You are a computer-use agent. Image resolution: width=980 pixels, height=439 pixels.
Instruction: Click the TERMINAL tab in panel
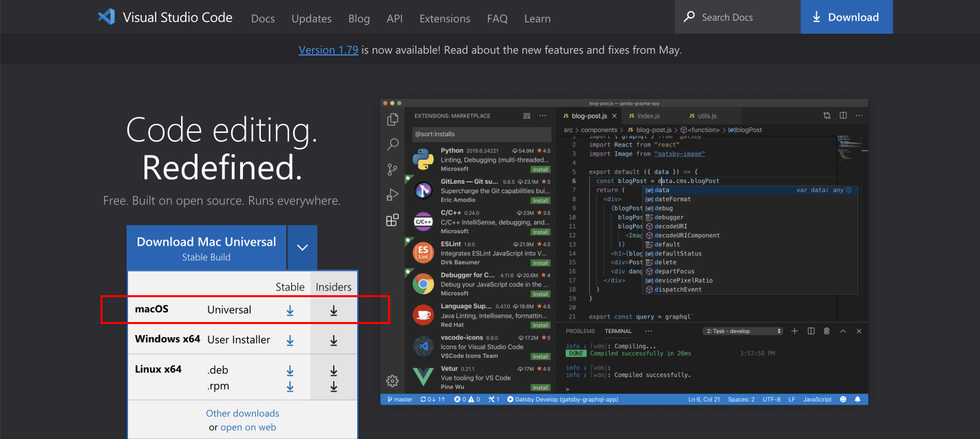pos(618,331)
